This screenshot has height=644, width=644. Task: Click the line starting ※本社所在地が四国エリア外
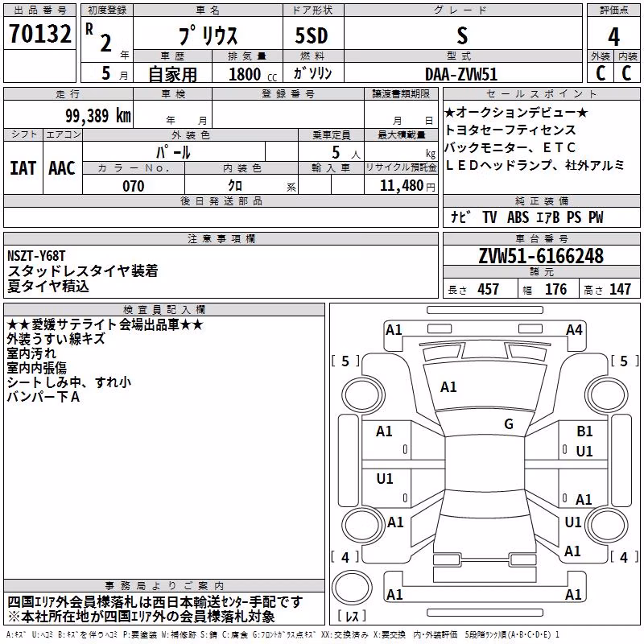[142, 617]
